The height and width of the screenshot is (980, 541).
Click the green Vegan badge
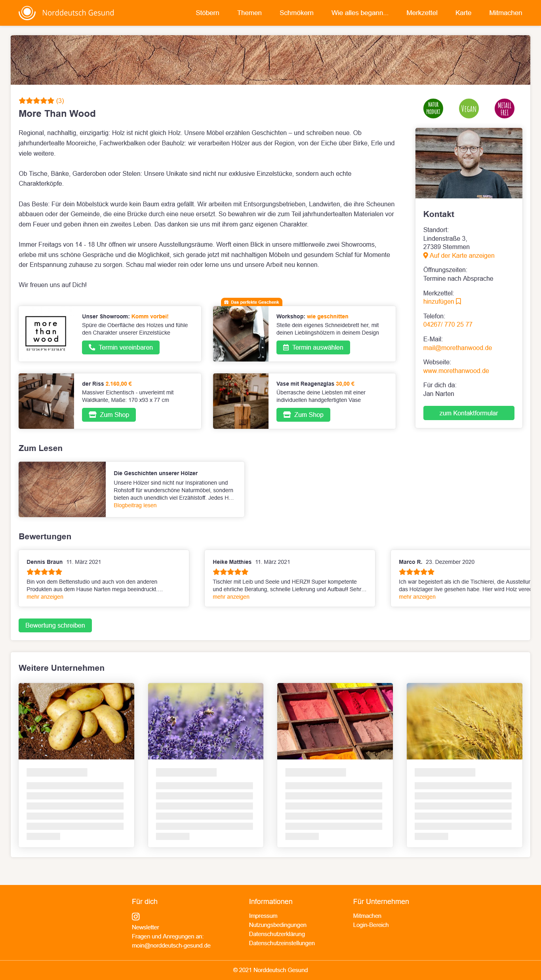point(469,108)
